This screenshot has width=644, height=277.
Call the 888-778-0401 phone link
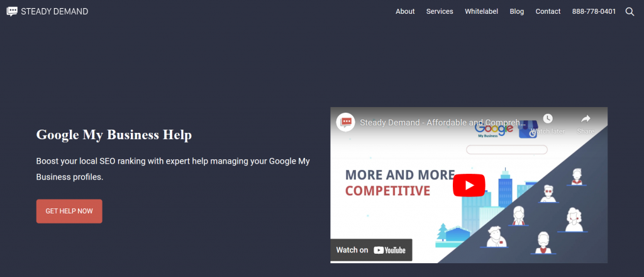pos(594,11)
